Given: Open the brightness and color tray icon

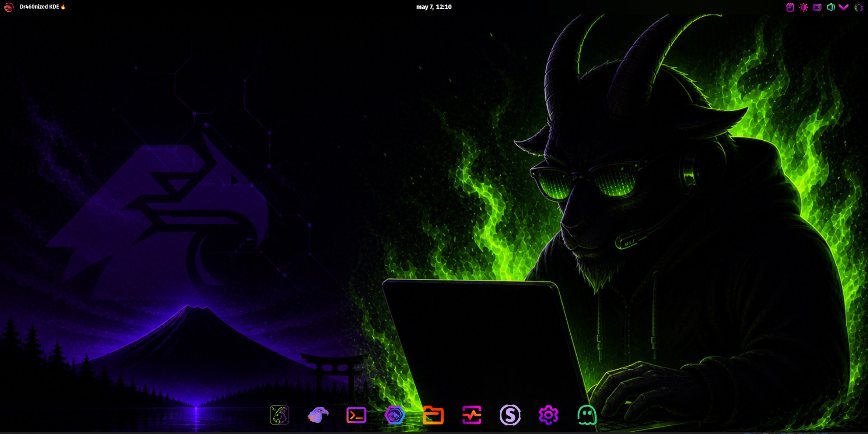Looking at the screenshot, I should (x=804, y=7).
